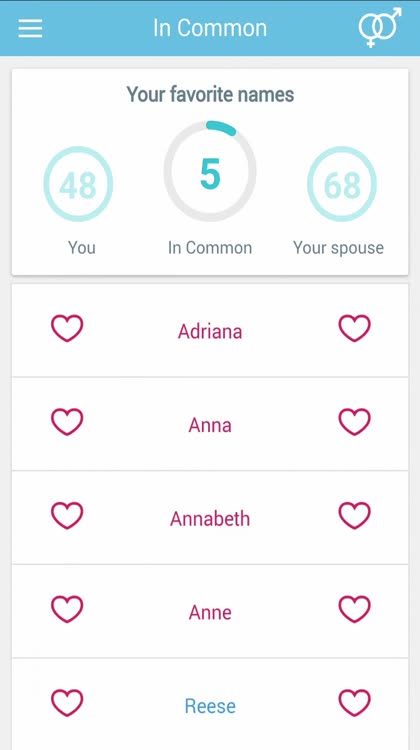Tap the In Common progress ring showing 5
Viewport: 420px width, 750px height.
tap(210, 171)
